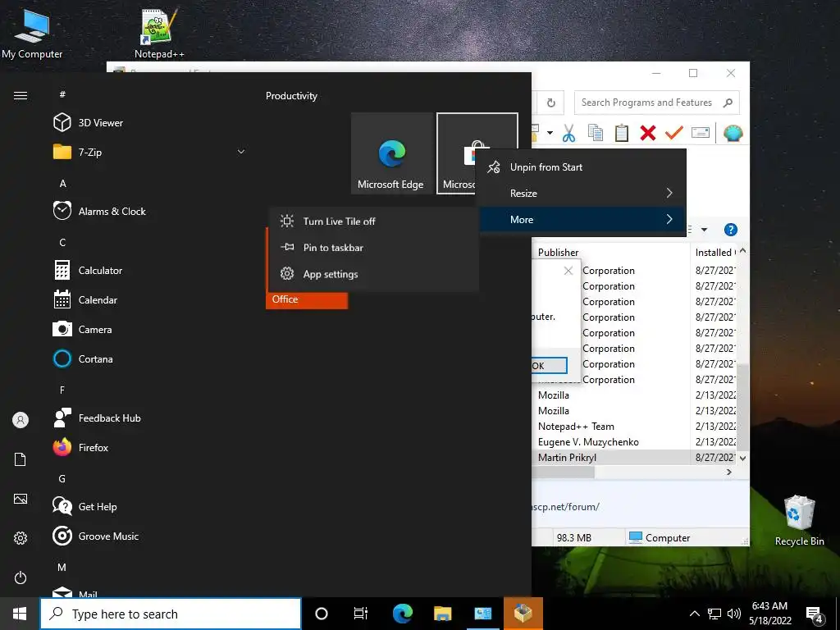840x630 pixels.
Task: Expand Start menu hamburger navigation
Action: [x=21, y=95]
